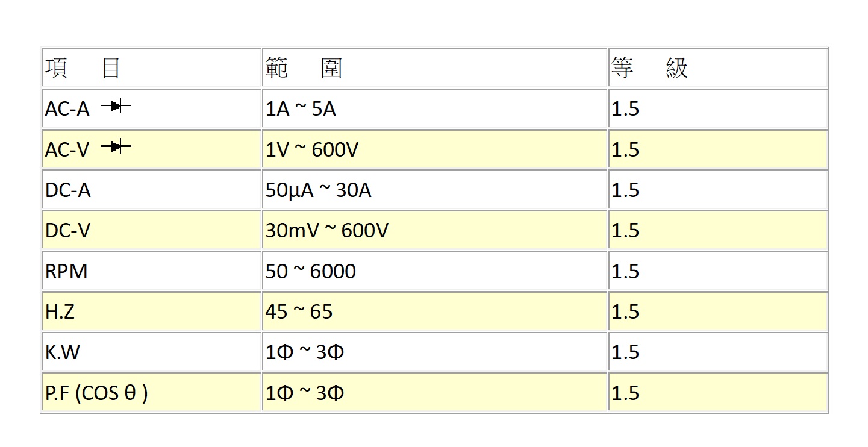868x447 pixels.
Task: Click the P.F (COS θ) cell
Action: pos(152,393)
